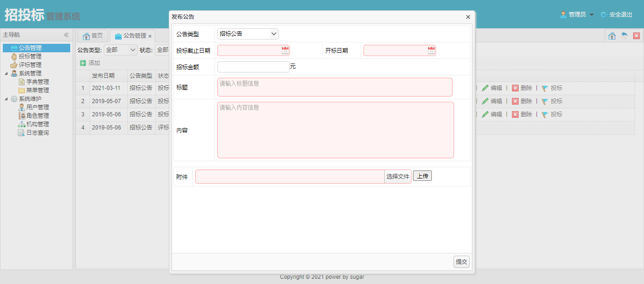Click the 选择文件 file chooser button
644x284 pixels.
[398, 177]
